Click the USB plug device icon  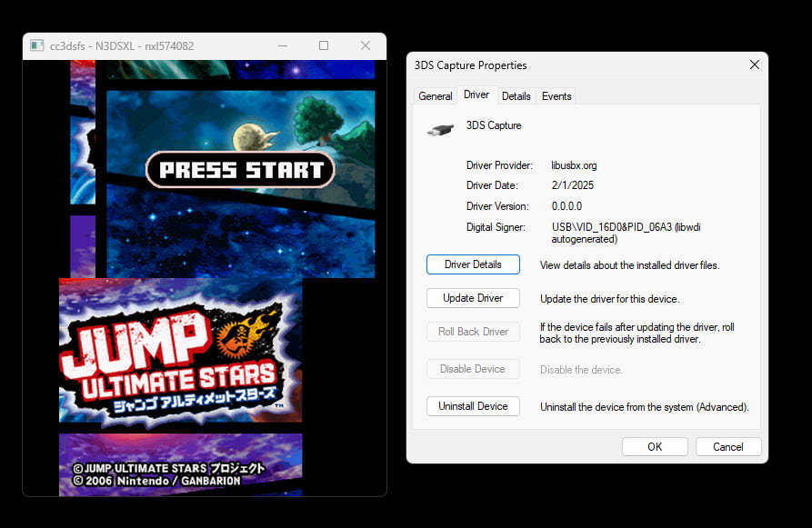[x=440, y=130]
